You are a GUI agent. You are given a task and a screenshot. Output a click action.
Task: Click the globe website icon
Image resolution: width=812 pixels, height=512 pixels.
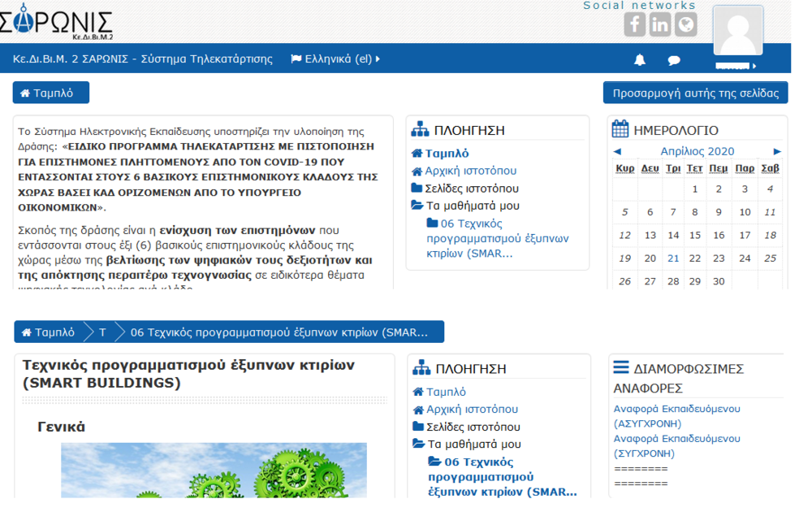pyautogui.click(x=686, y=25)
